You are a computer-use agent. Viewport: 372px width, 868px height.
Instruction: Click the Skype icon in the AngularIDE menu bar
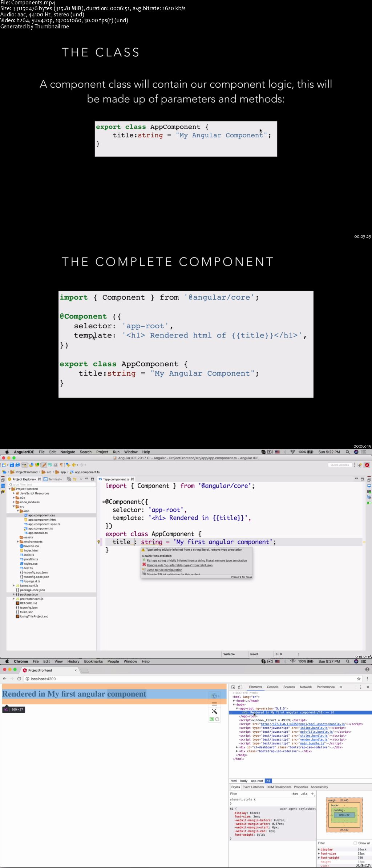(263, 452)
